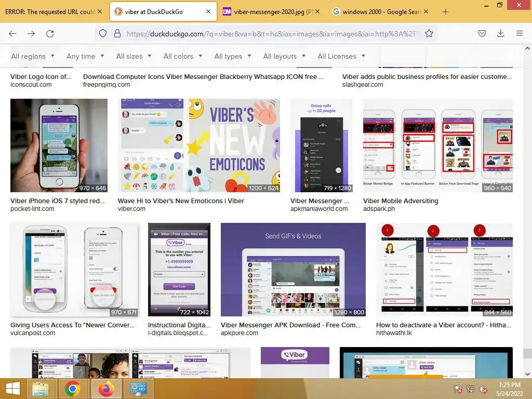The height and width of the screenshot is (399, 532).
Task: Click Wave Hi to Viber's New Emoticons title
Action: click(x=181, y=201)
